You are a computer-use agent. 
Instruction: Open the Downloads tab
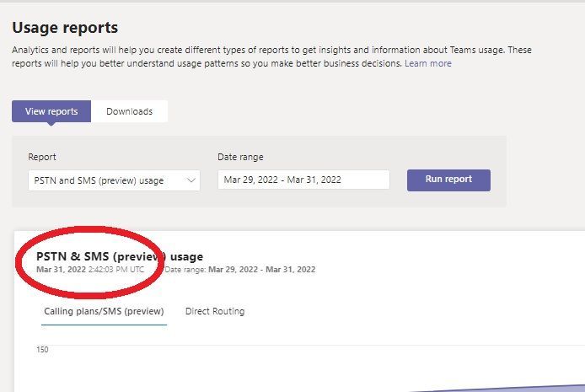[x=129, y=111]
